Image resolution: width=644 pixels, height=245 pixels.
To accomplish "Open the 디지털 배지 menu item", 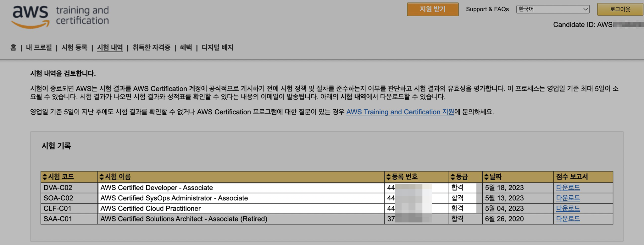I will (217, 47).
